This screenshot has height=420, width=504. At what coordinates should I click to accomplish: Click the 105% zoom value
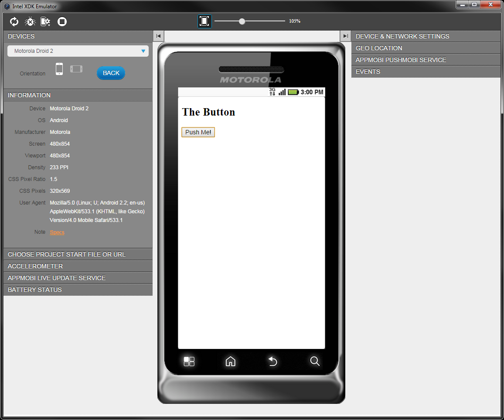coord(294,21)
